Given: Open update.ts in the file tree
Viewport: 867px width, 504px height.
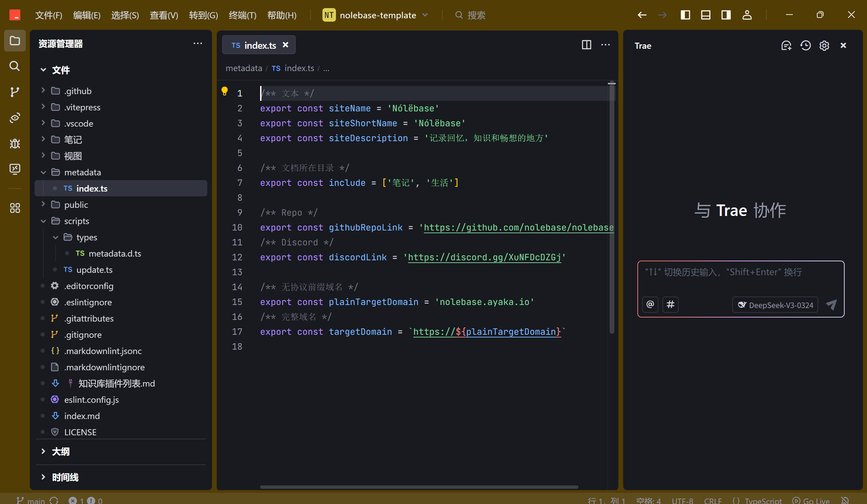Looking at the screenshot, I should pos(94,269).
